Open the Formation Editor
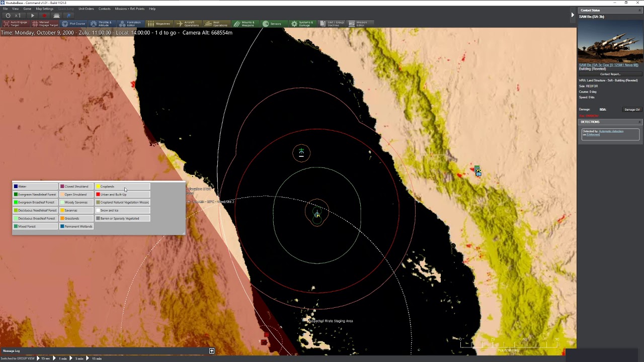The height and width of the screenshot is (362, 644). 131,24
